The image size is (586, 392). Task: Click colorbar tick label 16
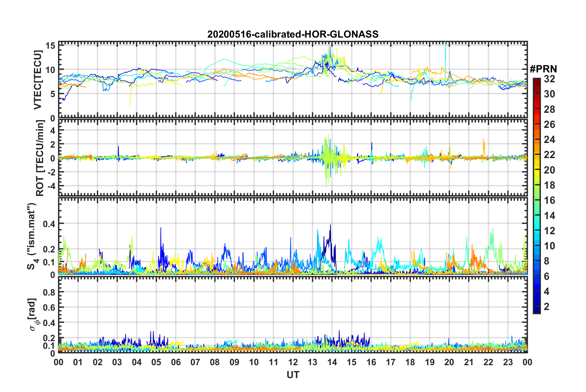(549, 200)
